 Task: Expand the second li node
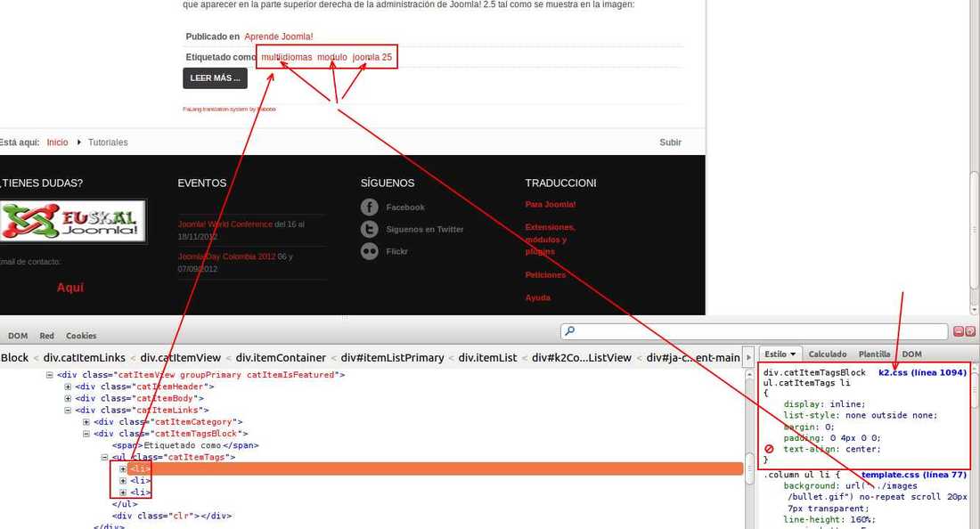click(x=123, y=481)
